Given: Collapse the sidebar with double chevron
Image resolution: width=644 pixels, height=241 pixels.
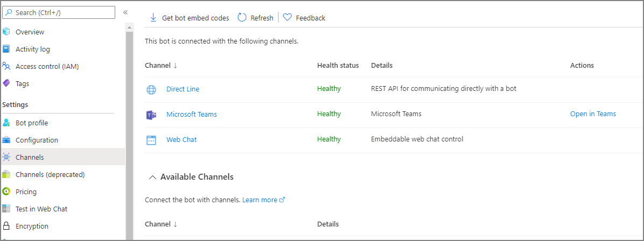Looking at the screenshot, I should click(125, 12).
